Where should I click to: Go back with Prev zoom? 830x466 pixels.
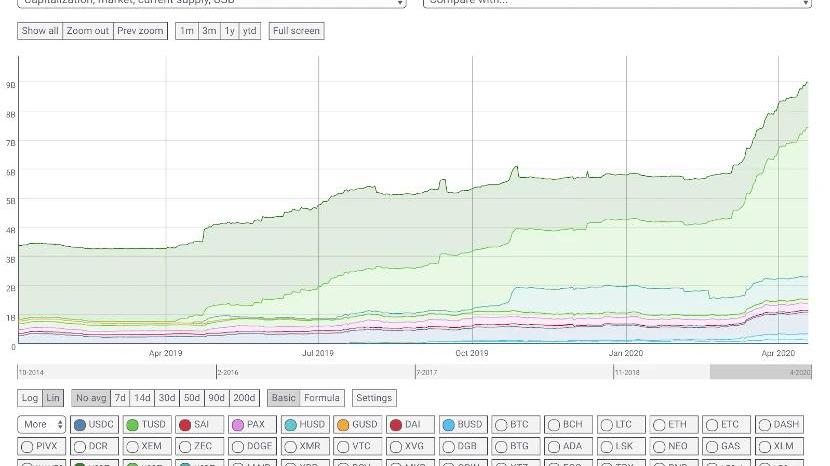pyautogui.click(x=139, y=31)
